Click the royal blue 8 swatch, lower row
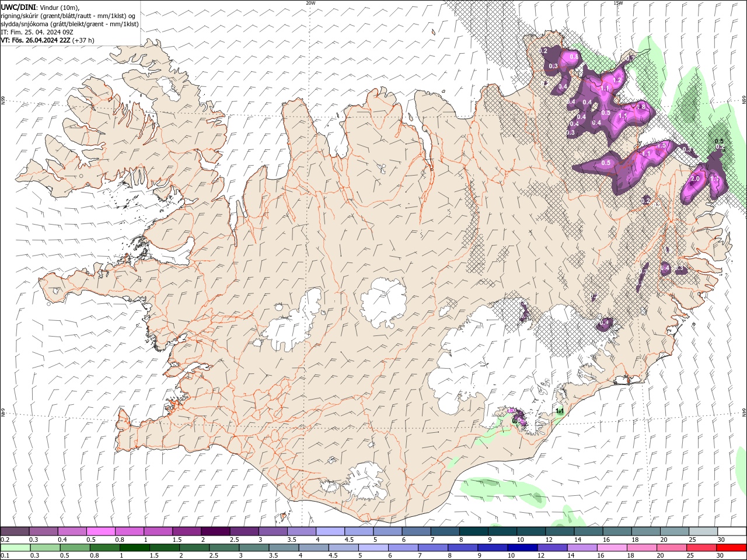747x560 pixels. (463, 548)
